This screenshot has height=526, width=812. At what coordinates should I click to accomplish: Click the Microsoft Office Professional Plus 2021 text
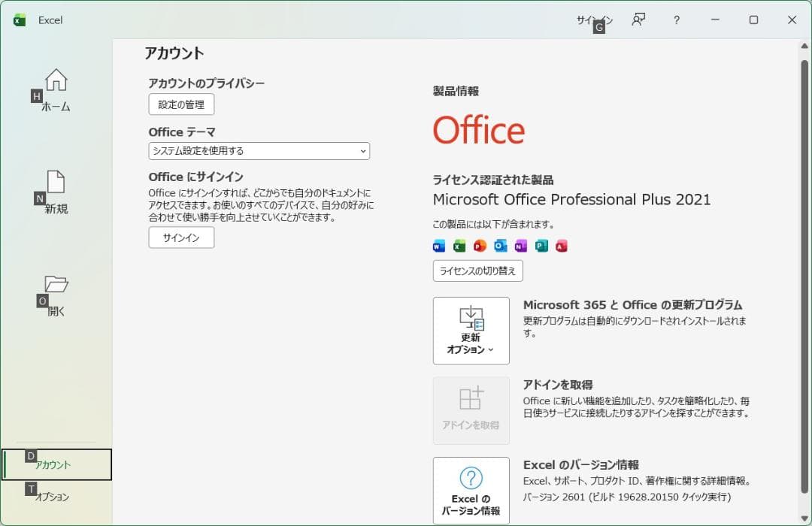coord(571,200)
